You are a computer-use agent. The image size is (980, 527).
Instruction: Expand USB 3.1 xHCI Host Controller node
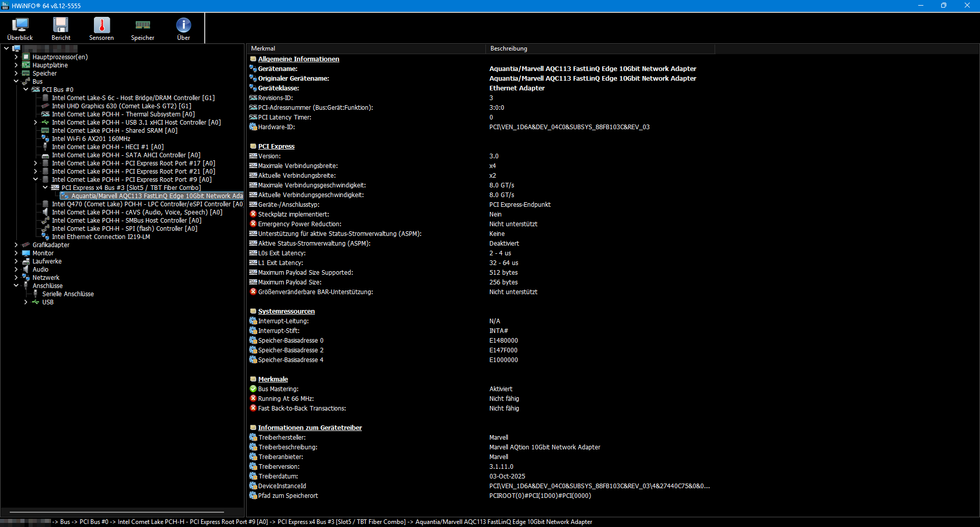click(35, 123)
